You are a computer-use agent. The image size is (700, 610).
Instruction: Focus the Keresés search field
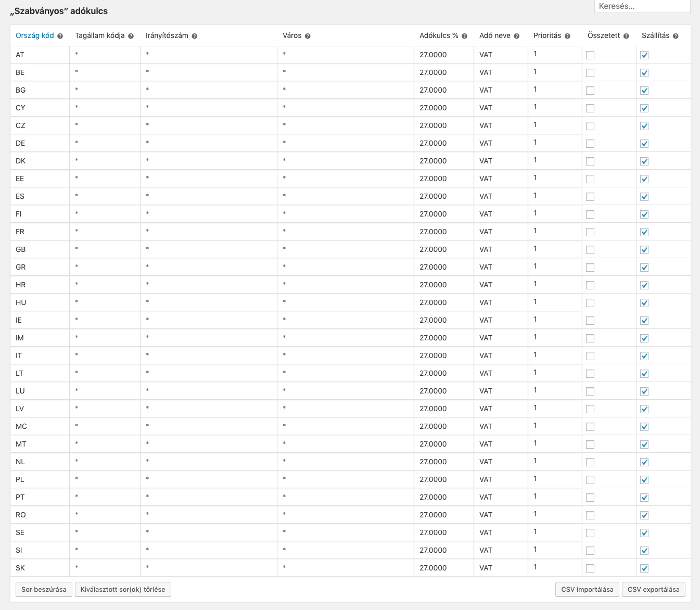(642, 6)
